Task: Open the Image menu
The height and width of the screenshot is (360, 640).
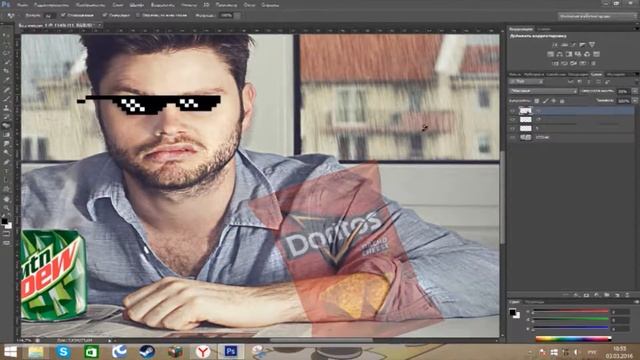Action: [91, 5]
